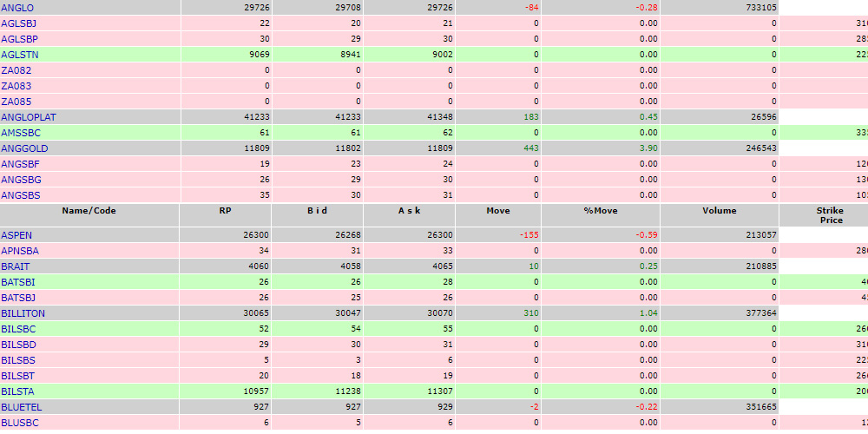Screen dimensions: 868x434
Task: Click the ZA083 instrument code
Action: tap(14, 86)
